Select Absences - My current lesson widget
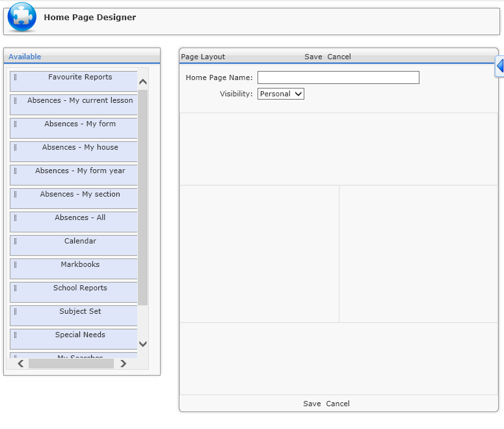Viewport: 504px width, 429px height. click(x=73, y=105)
